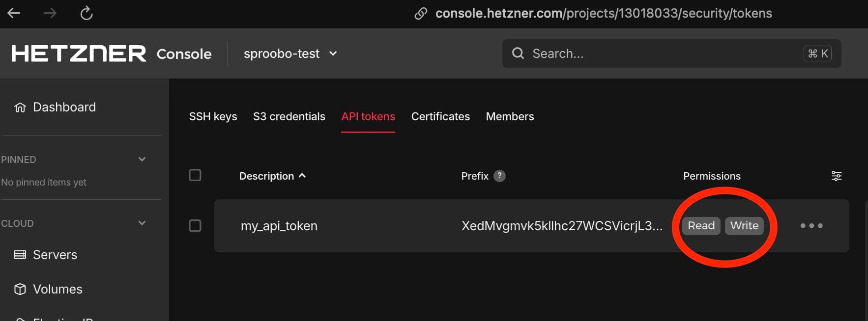The width and height of the screenshot is (868, 321).
Task: Click the Prefix column header
Action: (475, 176)
